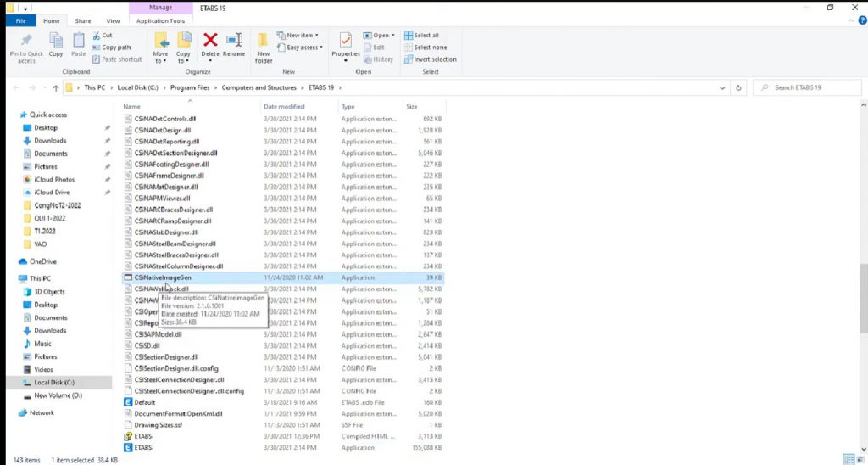Open the Copy to dropdown

(183, 57)
